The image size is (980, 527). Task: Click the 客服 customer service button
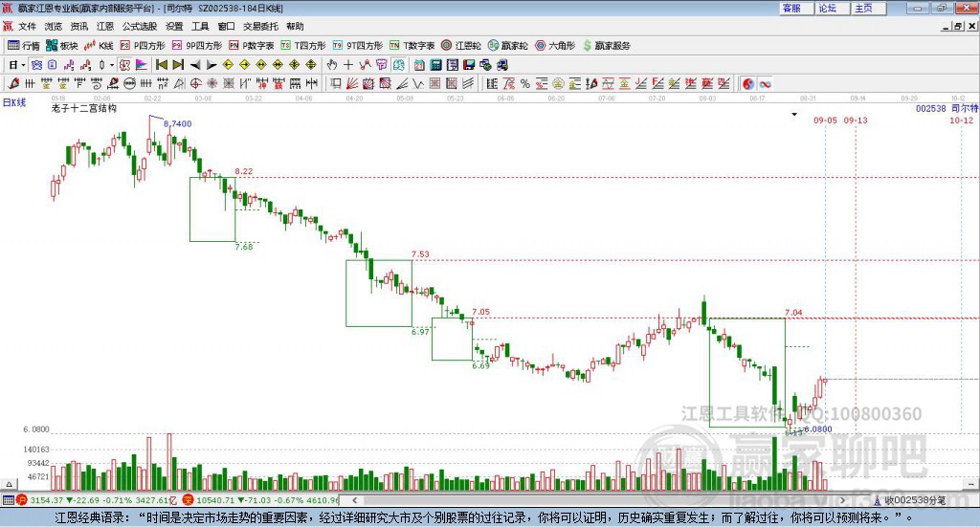[x=795, y=8]
